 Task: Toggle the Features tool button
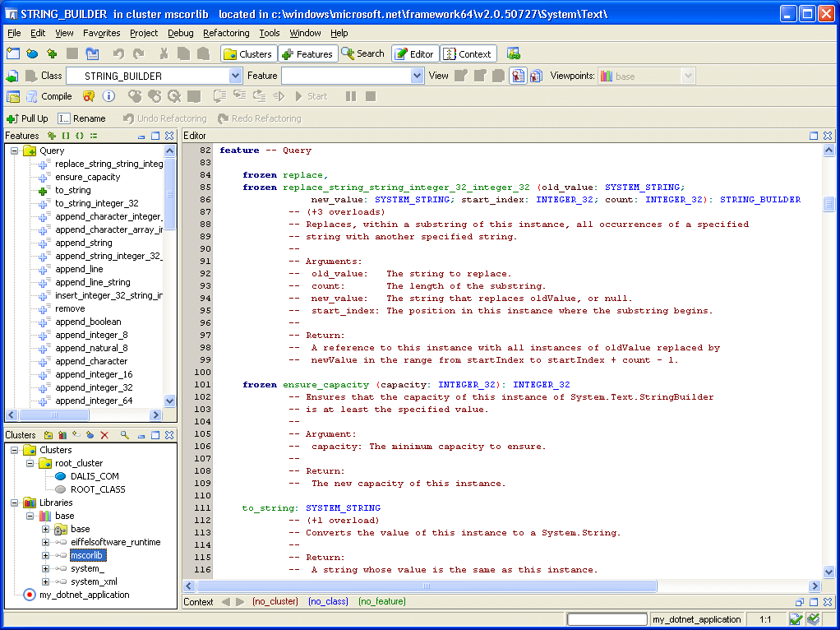coord(307,54)
